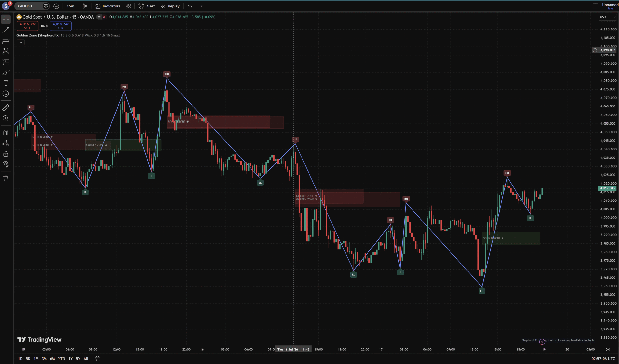The height and width of the screenshot is (364, 619).
Task: Select the 3M date range
Action: [x=44, y=359]
